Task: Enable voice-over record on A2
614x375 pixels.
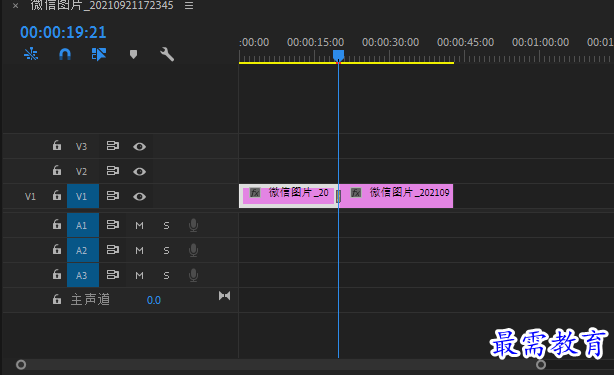Action: click(x=193, y=250)
